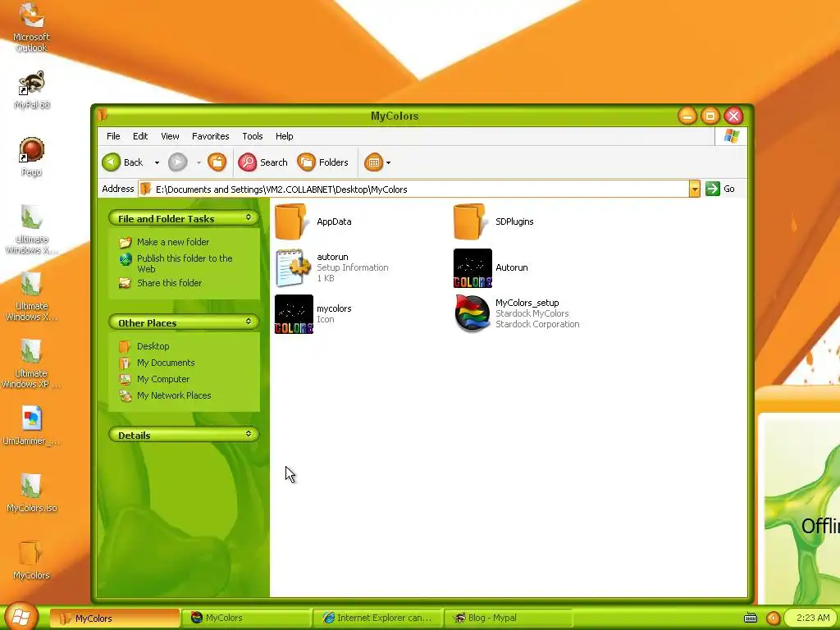Select MyPal 68 desktop shortcut
Viewport: 840px width, 630px height.
point(31,90)
